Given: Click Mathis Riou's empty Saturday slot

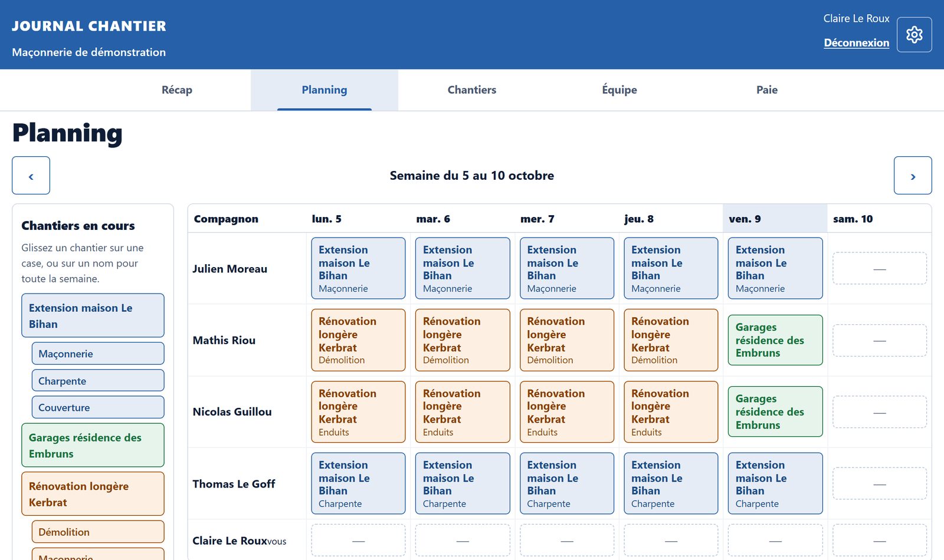Looking at the screenshot, I should (880, 340).
